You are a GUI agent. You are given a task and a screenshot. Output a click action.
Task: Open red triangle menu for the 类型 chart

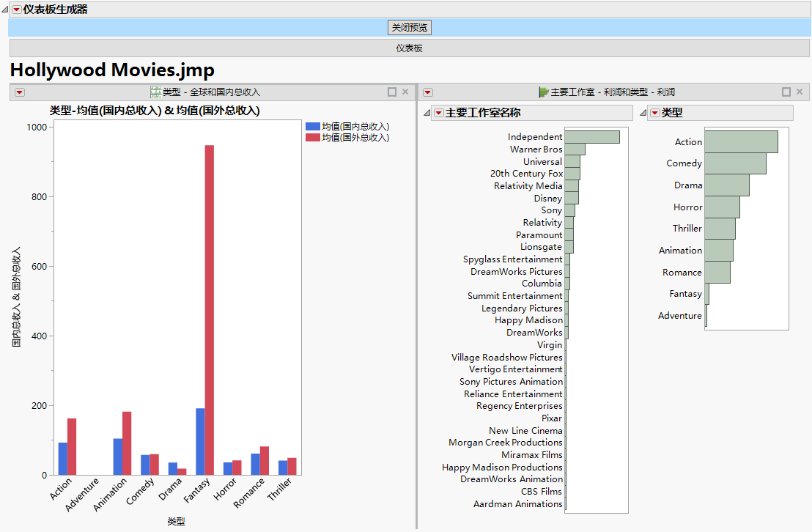point(654,113)
